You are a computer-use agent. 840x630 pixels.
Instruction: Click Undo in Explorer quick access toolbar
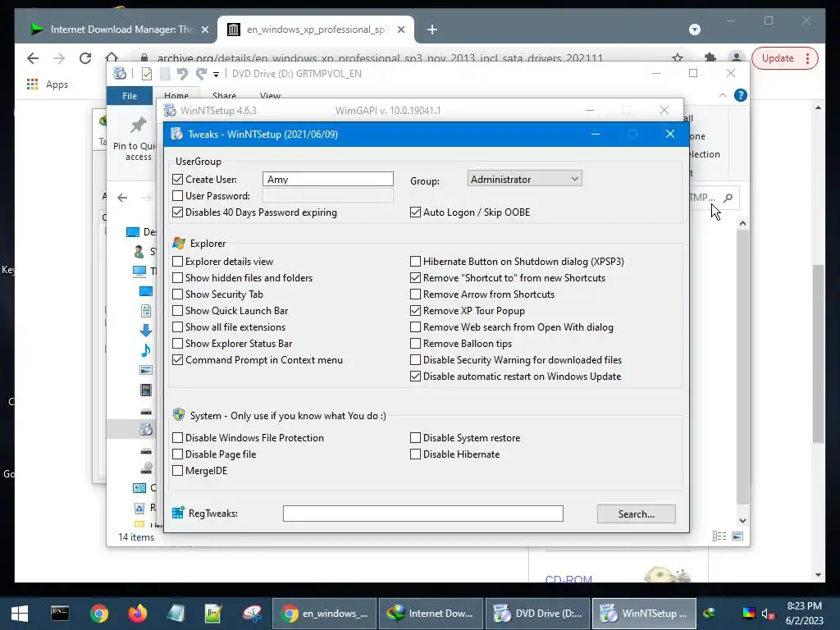tap(182, 74)
